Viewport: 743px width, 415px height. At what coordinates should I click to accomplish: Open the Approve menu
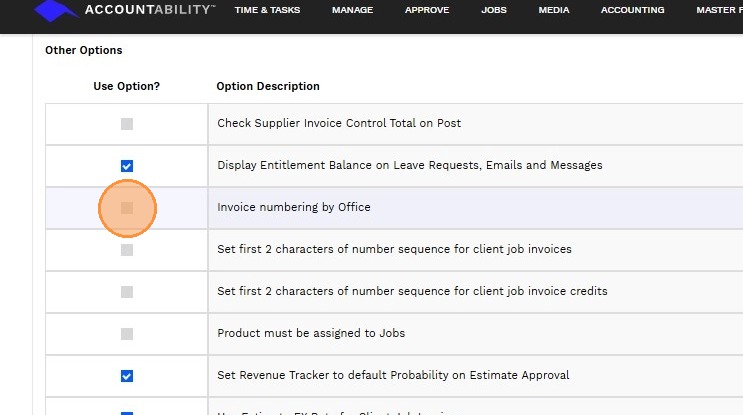[x=427, y=10]
